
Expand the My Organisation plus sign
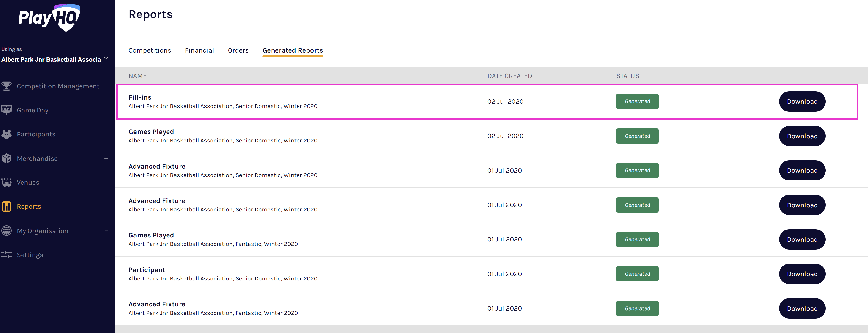point(106,231)
